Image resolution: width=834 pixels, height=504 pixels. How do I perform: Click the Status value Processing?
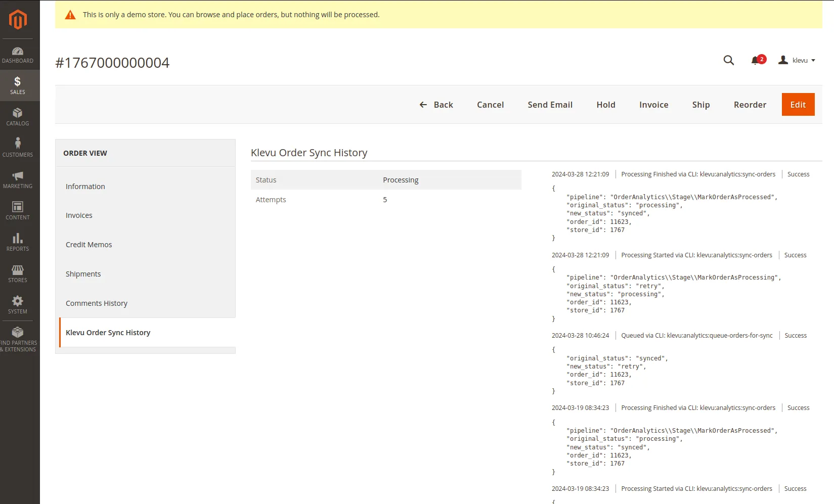pyautogui.click(x=401, y=180)
